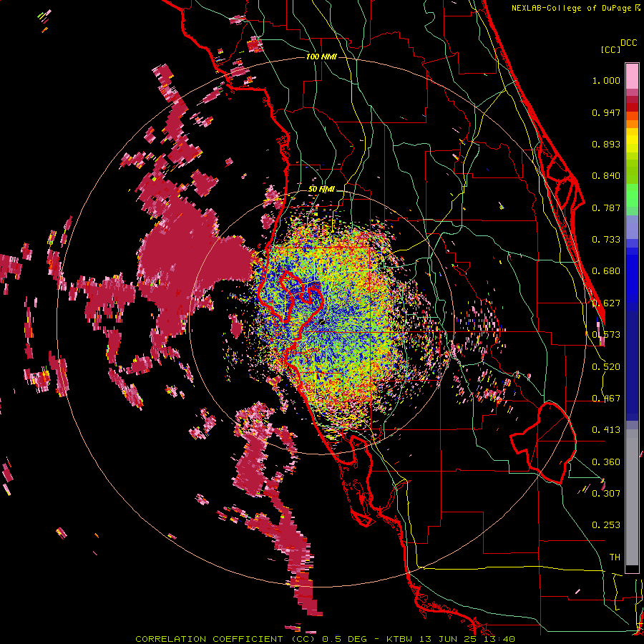Select the 0.840 legend value
644x644 pixels.
(606, 176)
